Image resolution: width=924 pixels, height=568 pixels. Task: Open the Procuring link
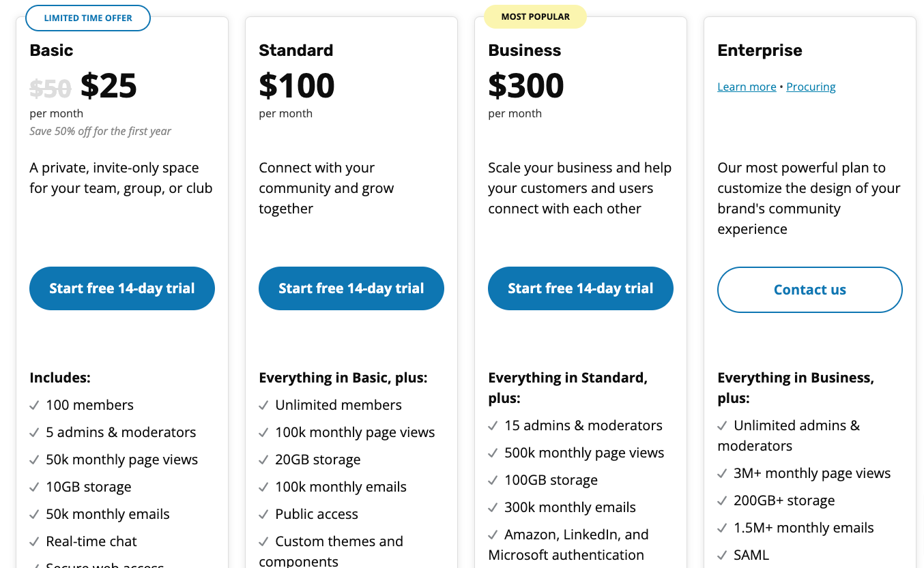(811, 87)
